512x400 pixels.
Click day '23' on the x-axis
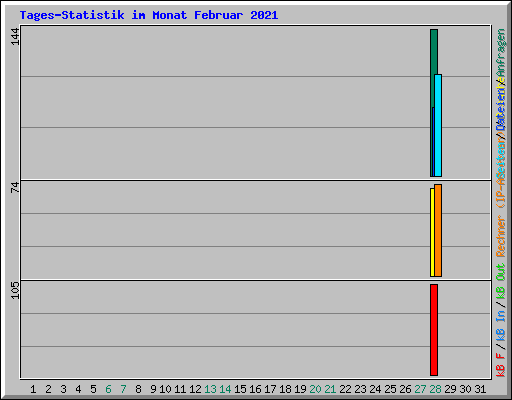(x=360, y=389)
